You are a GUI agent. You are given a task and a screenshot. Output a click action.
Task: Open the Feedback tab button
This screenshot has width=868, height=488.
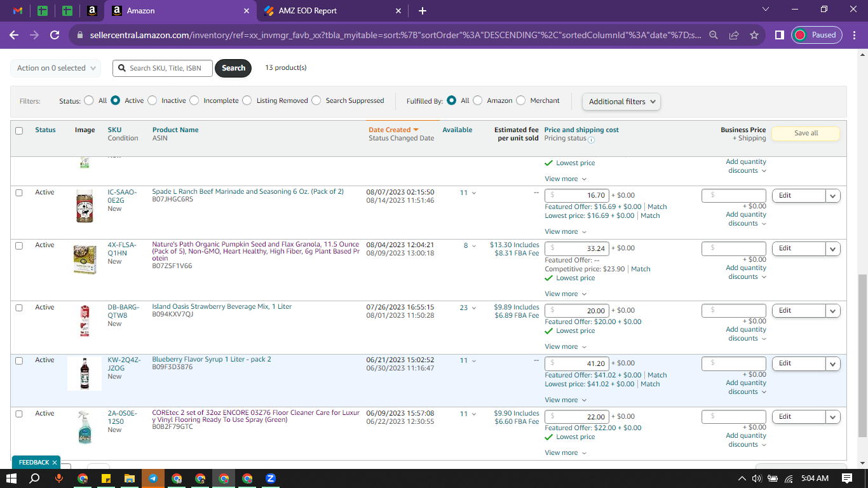click(x=36, y=463)
